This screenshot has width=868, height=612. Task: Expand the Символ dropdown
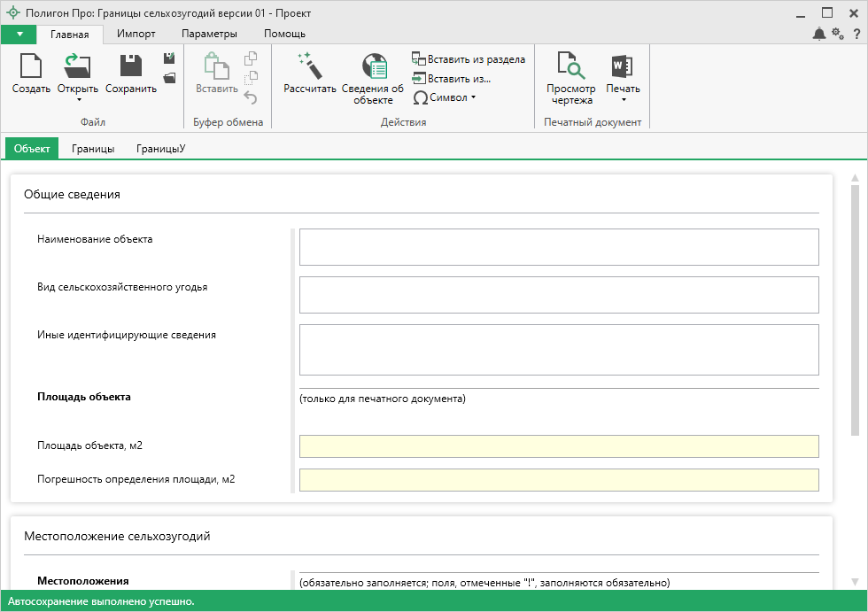[446, 97]
